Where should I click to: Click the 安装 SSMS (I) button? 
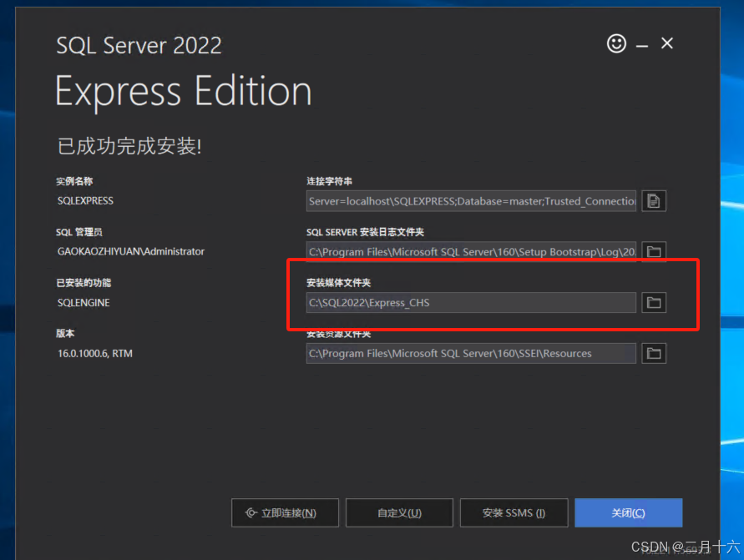pos(514,512)
